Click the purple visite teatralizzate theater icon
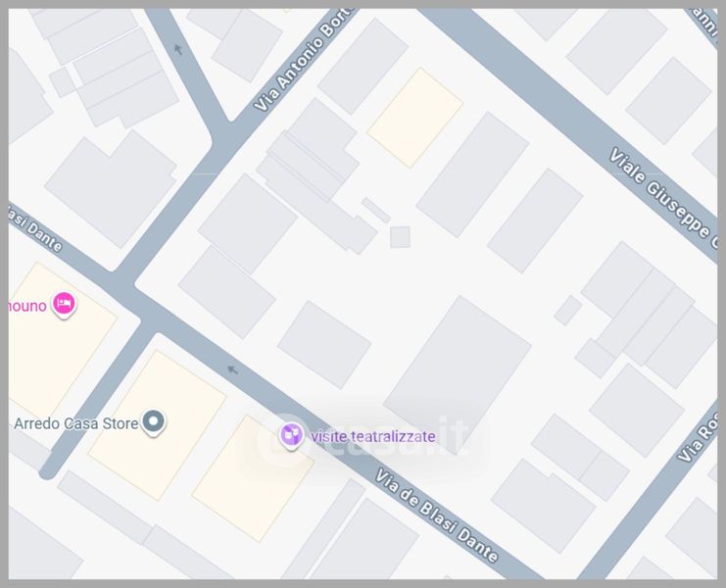Image resolution: width=726 pixels, height=588 pixels. (291, 436)
